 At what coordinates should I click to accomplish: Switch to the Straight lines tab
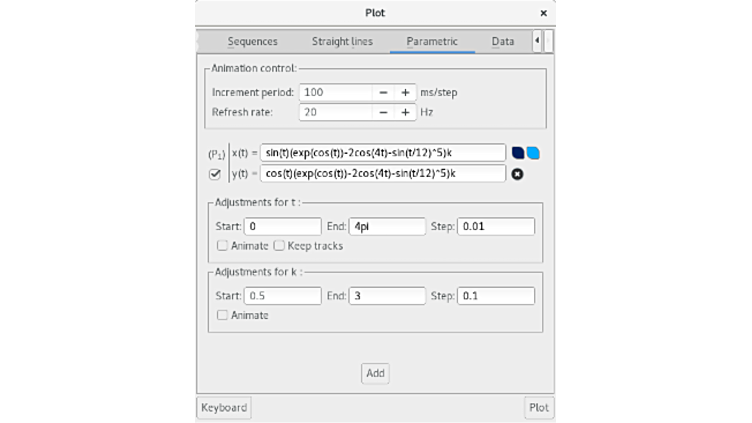pos(342,42)
